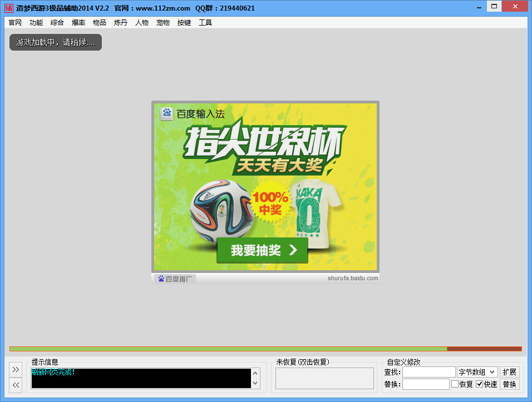Viewport: 532px width, 402px height.
Task: Open the 综合 menu
Action: point(57,23)
